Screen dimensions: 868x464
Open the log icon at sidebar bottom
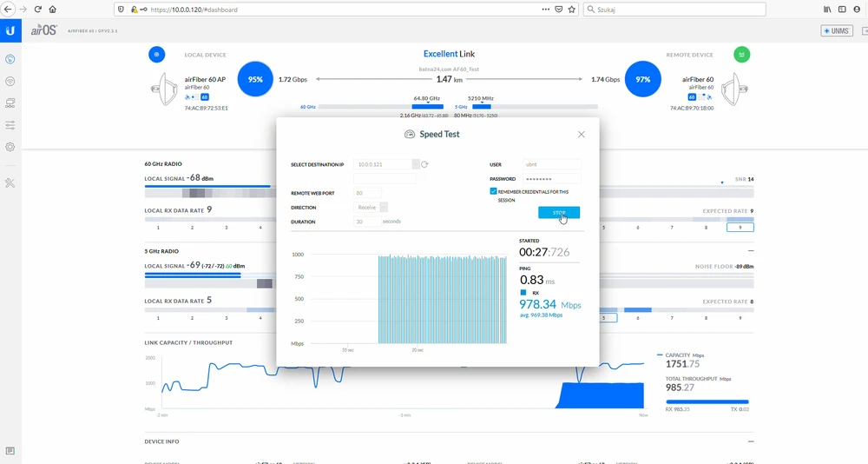pyautogui.click(x=10, y=451)
